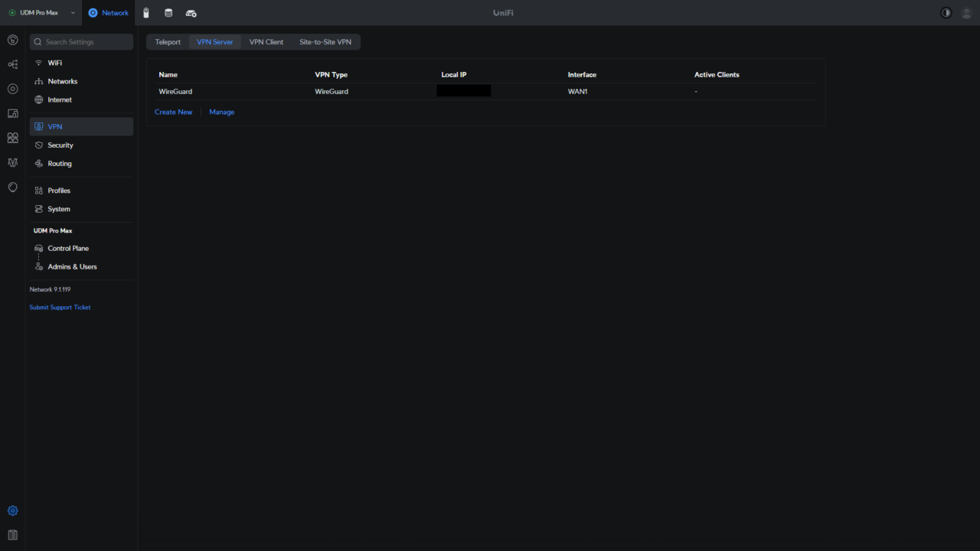Viewport: 980px width, 551px height.
Task: Open WiFi settings in the sidebar
Action: tap(81, 63)
